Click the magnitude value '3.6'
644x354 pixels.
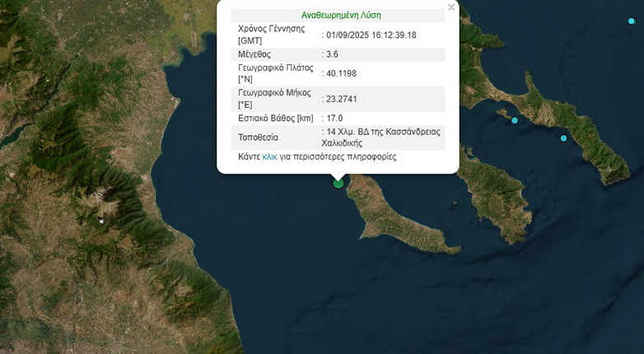(332, 54)
